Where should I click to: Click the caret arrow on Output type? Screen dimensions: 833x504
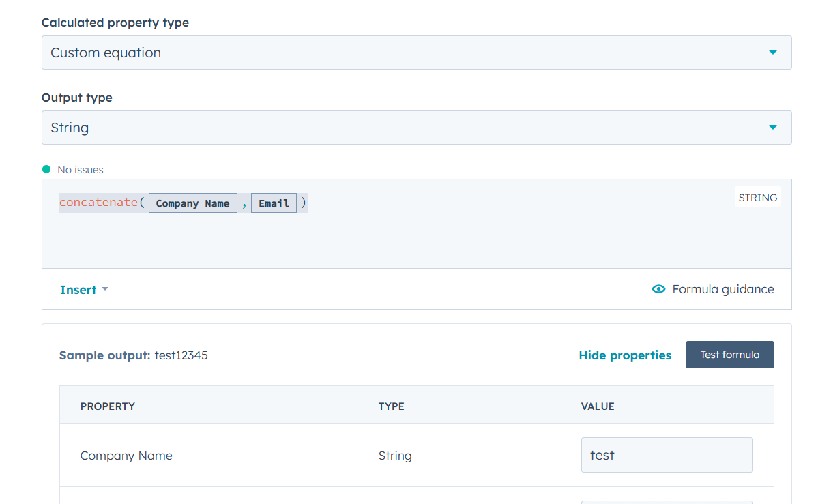tap(772, 128)
